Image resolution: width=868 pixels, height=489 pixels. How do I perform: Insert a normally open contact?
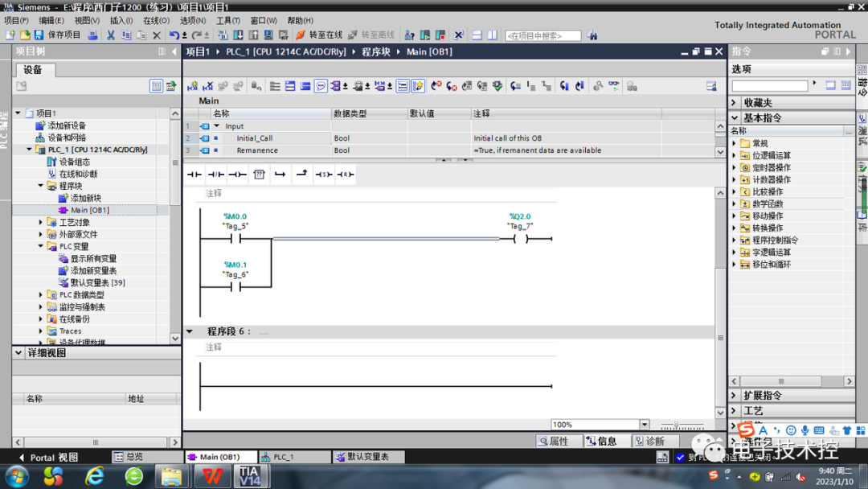194,175
